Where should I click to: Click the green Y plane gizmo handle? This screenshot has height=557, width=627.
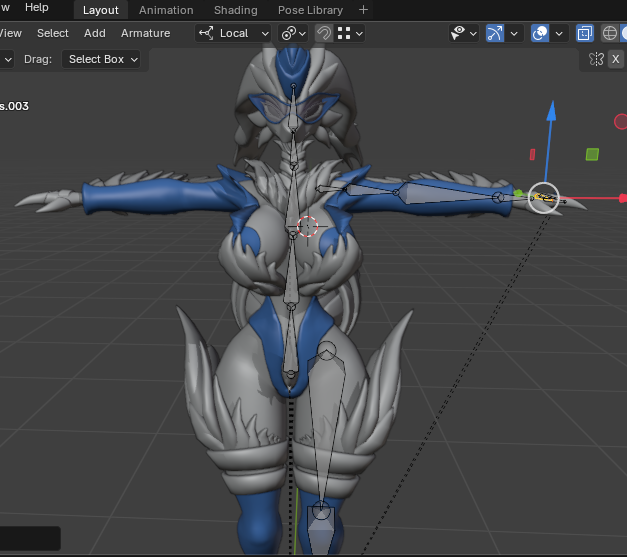tap(592, 154)
